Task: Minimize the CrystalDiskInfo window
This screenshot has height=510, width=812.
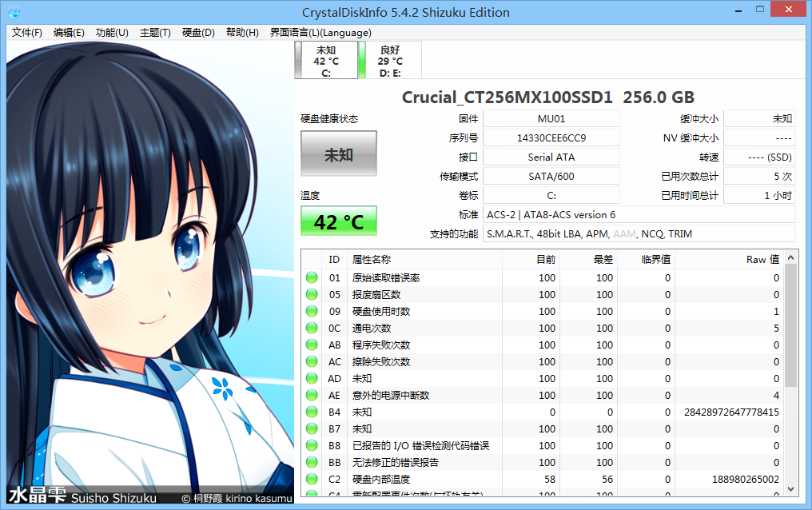Action: tap(738, 10)
